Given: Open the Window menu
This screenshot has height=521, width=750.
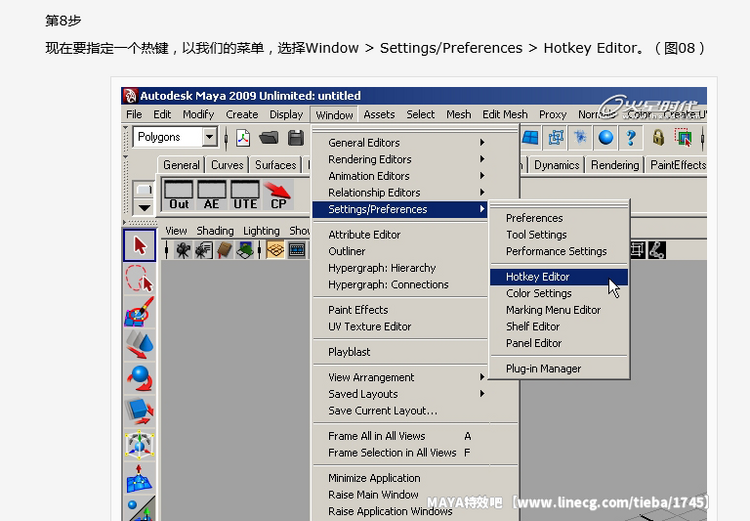Looking at the screenshot, I should (x=334, y=115).
